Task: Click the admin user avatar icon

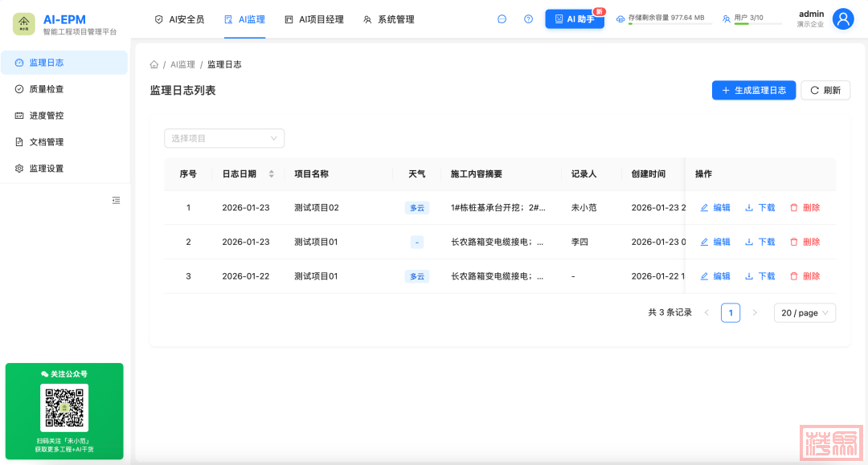Action: click(x=842, y=19)
